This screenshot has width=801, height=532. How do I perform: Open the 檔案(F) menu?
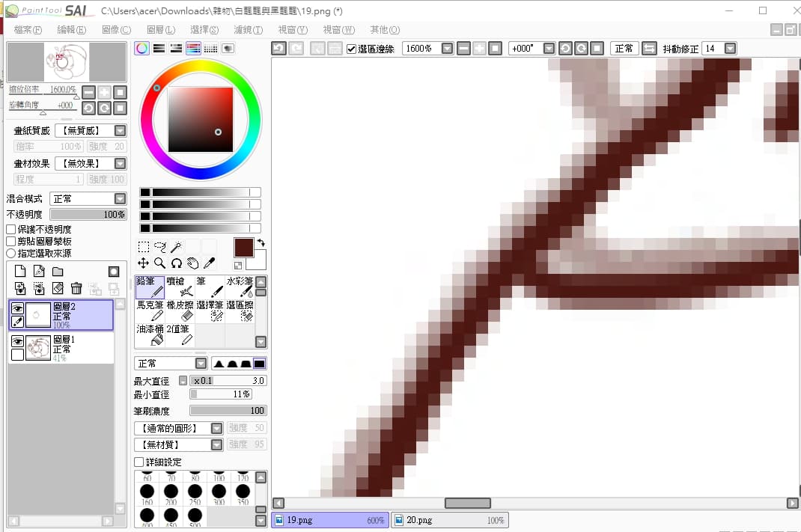pyautogui.click(x=28, y=30)
